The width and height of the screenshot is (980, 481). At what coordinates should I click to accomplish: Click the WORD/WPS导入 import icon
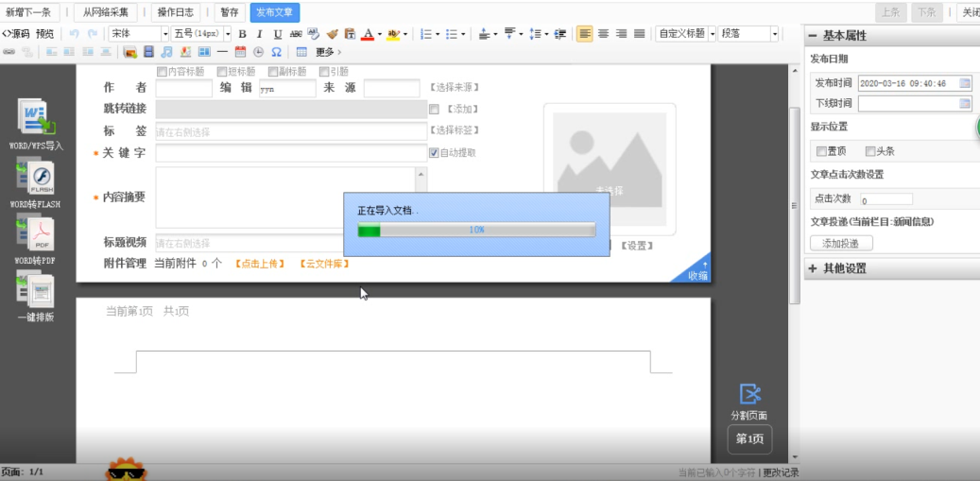(x=36, y=120)
